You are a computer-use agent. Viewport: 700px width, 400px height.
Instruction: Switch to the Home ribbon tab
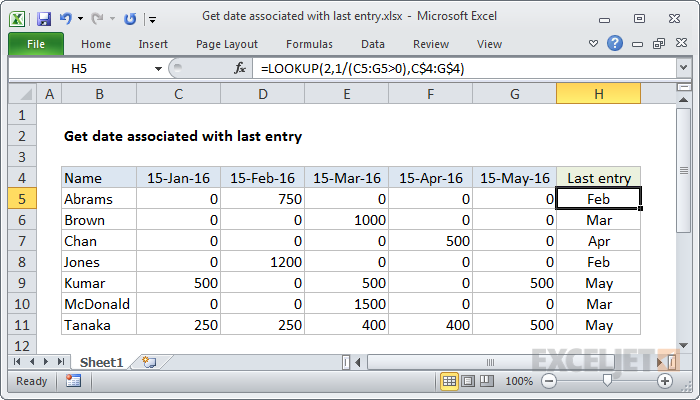tap(96, 44)
